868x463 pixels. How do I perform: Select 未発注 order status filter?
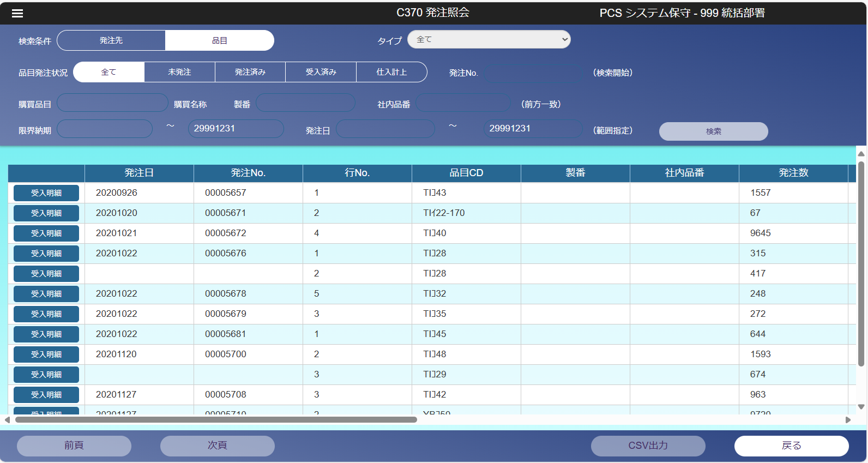(179, 72)
